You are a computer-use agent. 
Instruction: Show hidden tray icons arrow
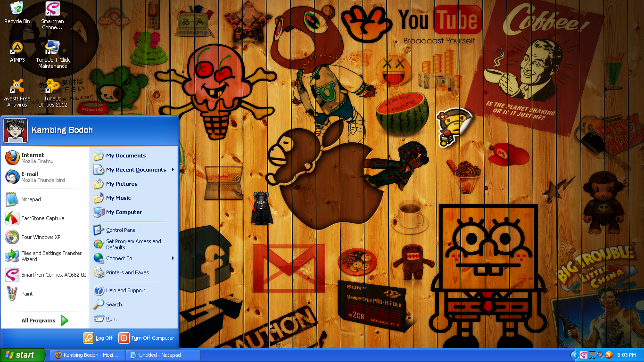pyautogui.click(x=574, y=355)
